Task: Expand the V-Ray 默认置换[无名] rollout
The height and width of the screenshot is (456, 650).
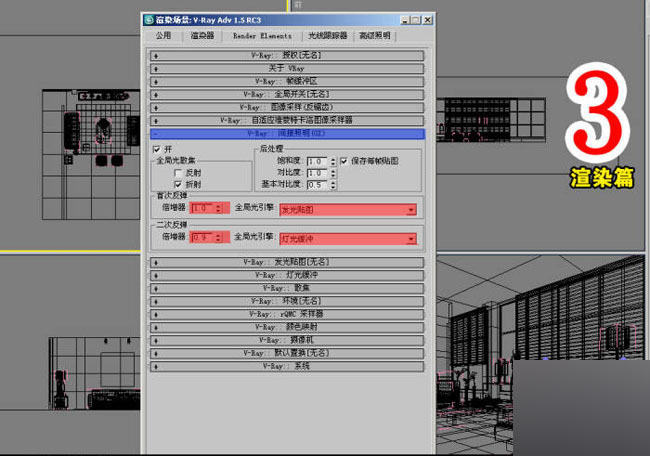Action: [287, 354]
